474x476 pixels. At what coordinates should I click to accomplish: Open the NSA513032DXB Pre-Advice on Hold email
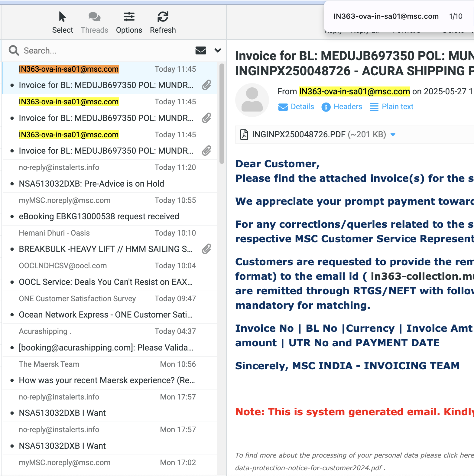tap(91, 184)
